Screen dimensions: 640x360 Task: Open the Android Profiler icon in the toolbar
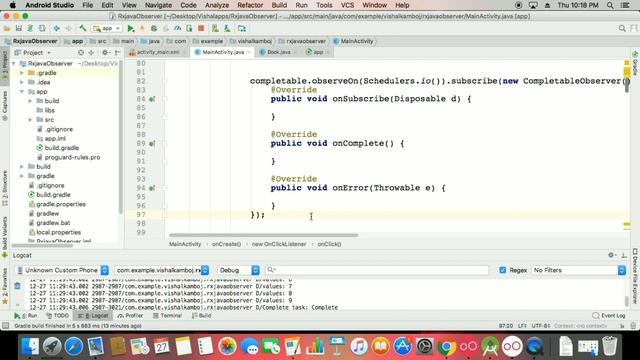tap(178, 29)
